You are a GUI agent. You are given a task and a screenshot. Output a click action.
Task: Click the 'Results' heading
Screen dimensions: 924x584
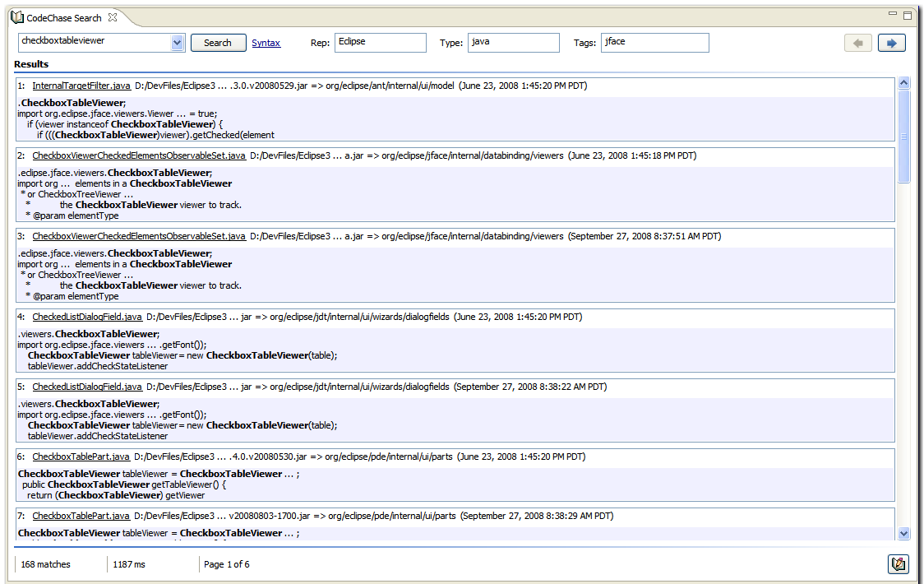pos(31,64)
